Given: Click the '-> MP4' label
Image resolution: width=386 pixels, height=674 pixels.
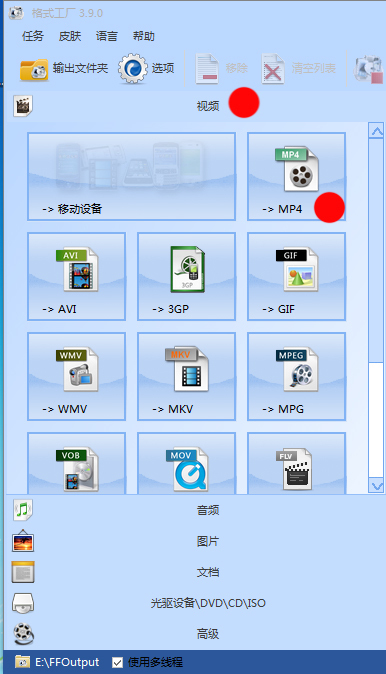Looking at the screenshot, I should tap(282, 209).
